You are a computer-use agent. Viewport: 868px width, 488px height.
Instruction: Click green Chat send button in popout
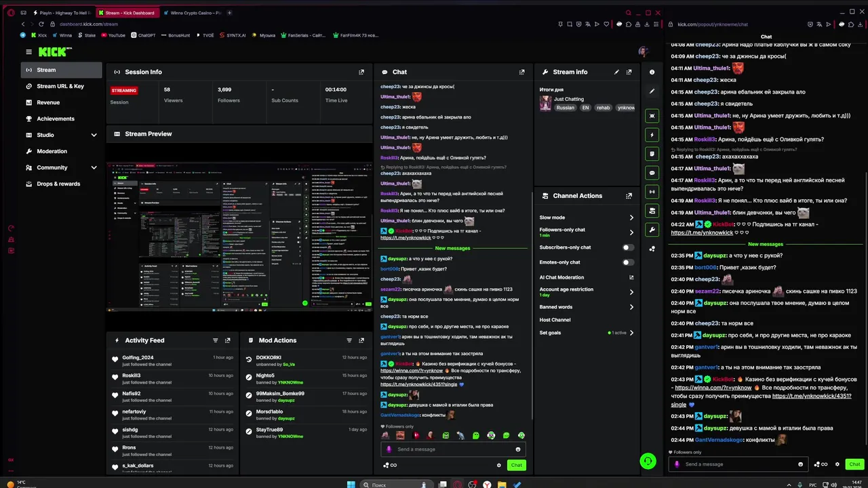854,464
